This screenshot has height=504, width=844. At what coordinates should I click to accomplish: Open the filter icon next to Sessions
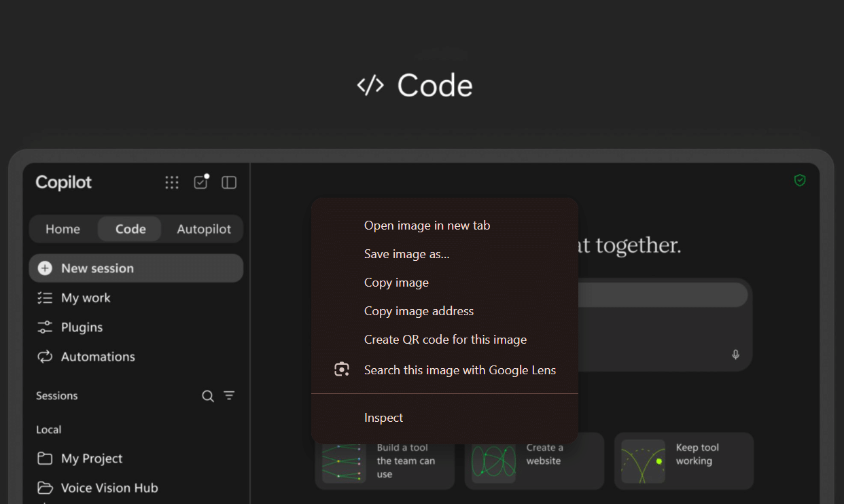(x=229, y=395)
